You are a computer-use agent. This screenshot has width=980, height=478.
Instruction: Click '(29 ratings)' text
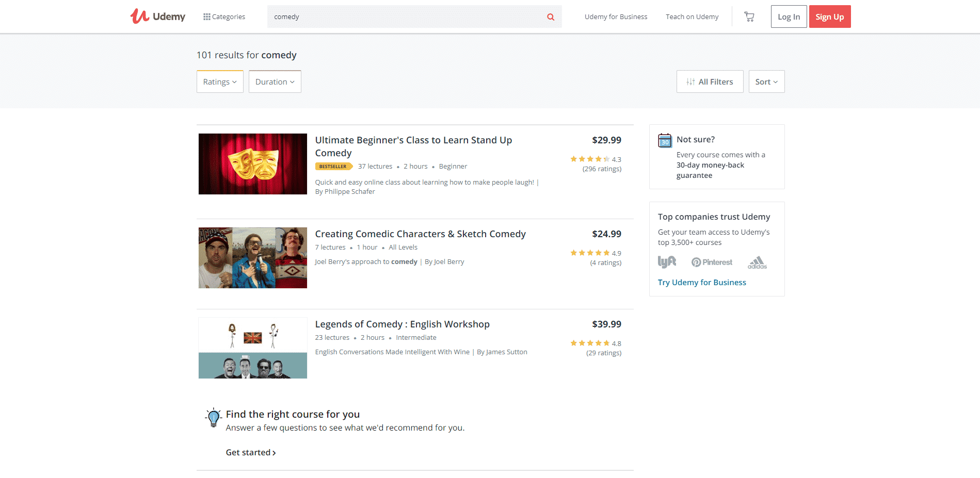pyautogui.click(x=604, y=353)
